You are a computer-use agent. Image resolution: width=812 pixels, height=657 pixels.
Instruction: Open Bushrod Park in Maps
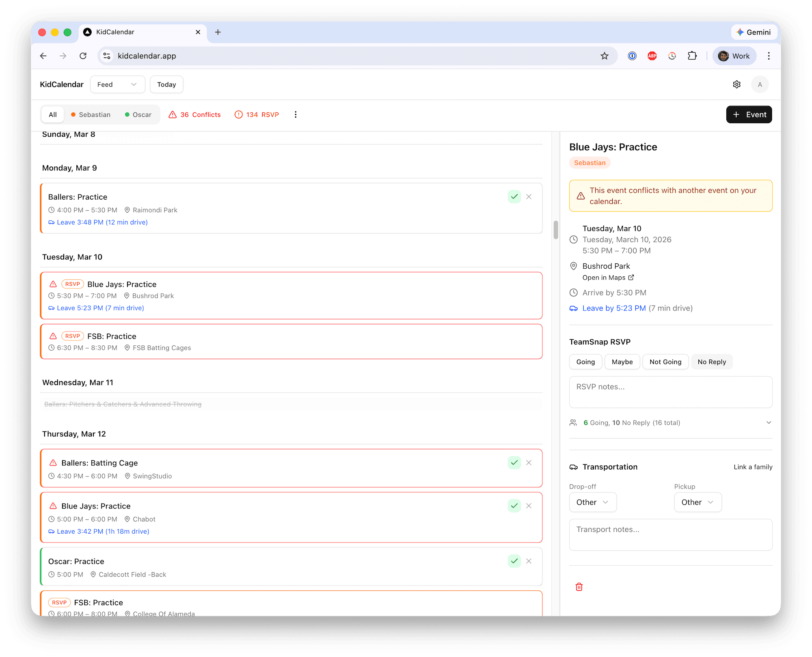pos(605,278)
